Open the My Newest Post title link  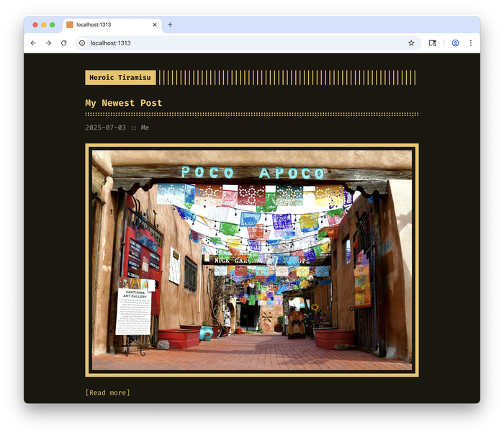123,103
